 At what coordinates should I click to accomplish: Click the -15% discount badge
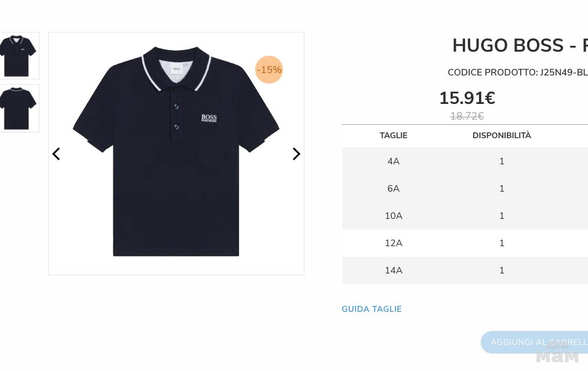coord(269,70)
